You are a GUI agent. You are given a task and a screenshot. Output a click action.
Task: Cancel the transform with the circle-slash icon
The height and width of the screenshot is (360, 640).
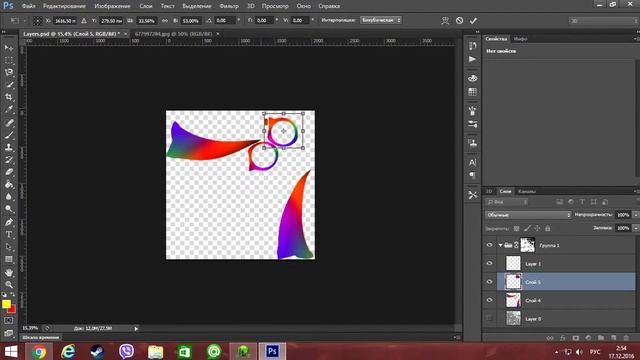point(459,20)
